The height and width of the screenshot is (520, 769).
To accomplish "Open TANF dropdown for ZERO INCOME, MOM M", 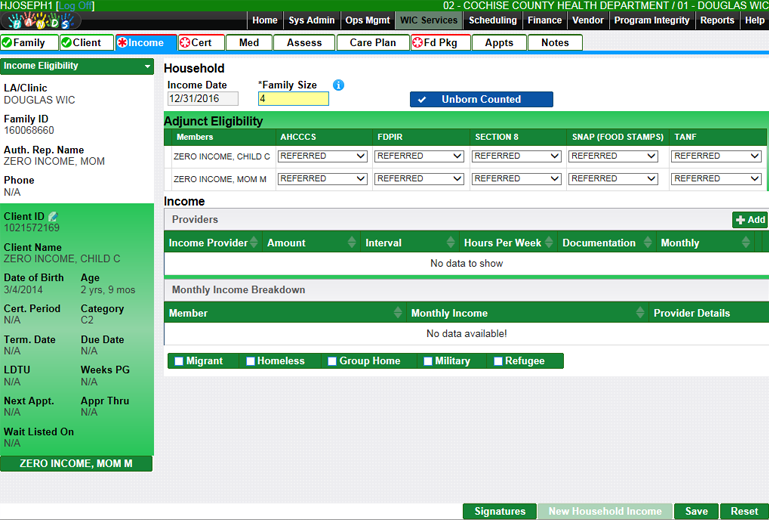I will click(716, 179).
